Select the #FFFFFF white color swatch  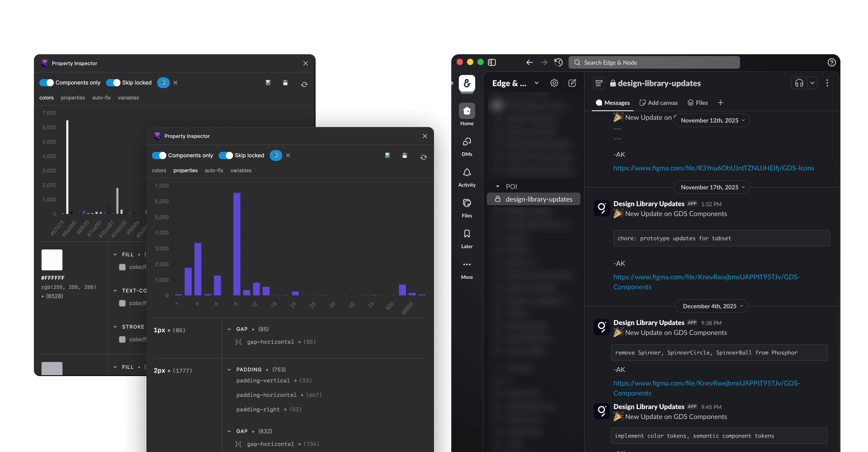pos(52,260)
